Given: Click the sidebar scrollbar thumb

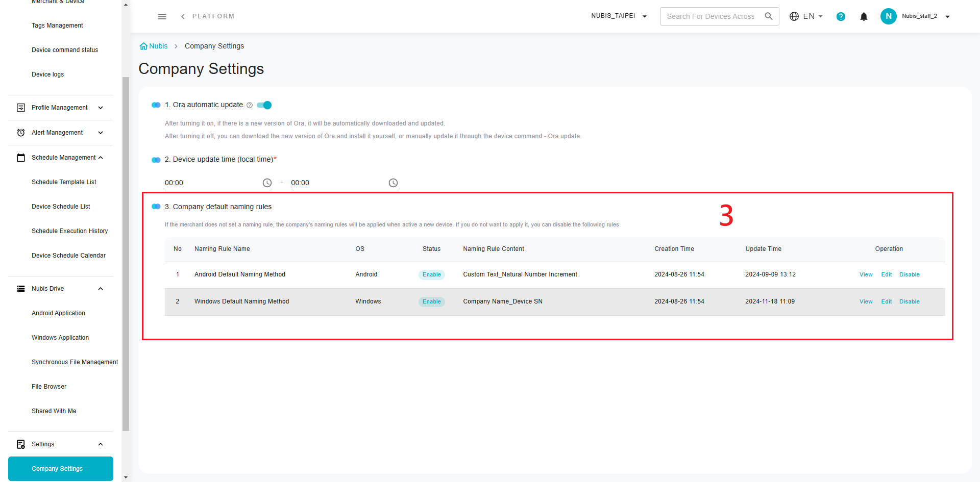Looking at the screenshot, I should tap(126, 254).
